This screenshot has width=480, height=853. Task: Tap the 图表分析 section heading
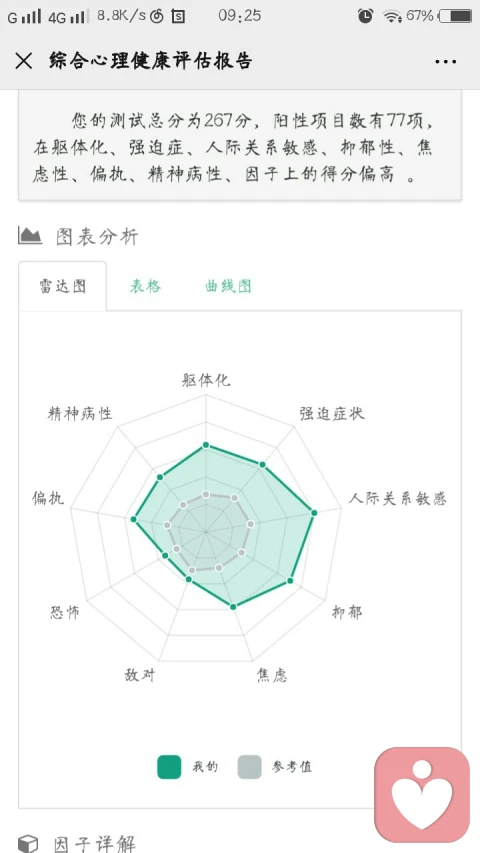97,236
